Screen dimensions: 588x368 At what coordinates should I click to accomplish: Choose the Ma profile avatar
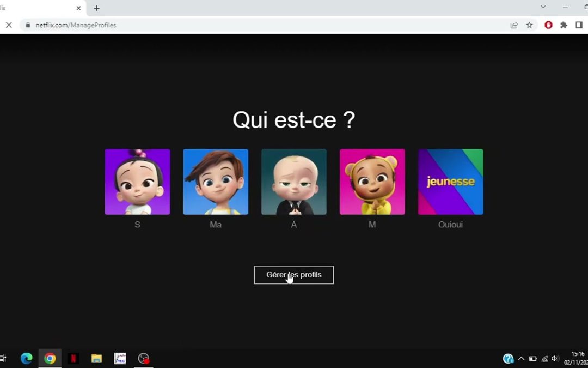pyautogui.click(x=216, y=182)
